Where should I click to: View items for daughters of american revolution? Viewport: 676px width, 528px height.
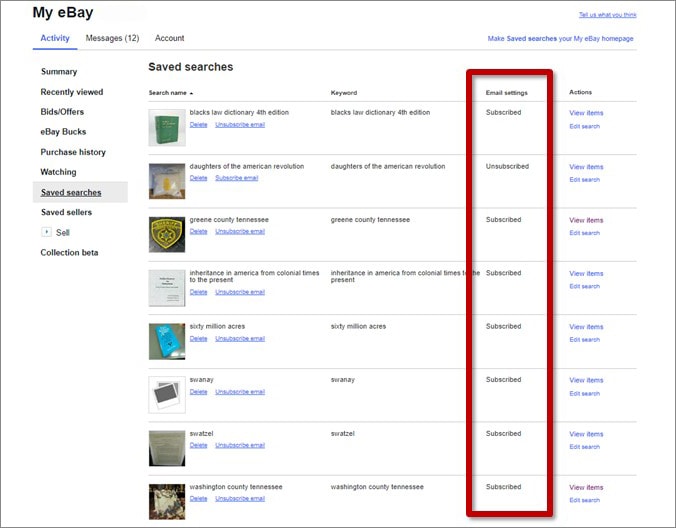click(586, 167)
